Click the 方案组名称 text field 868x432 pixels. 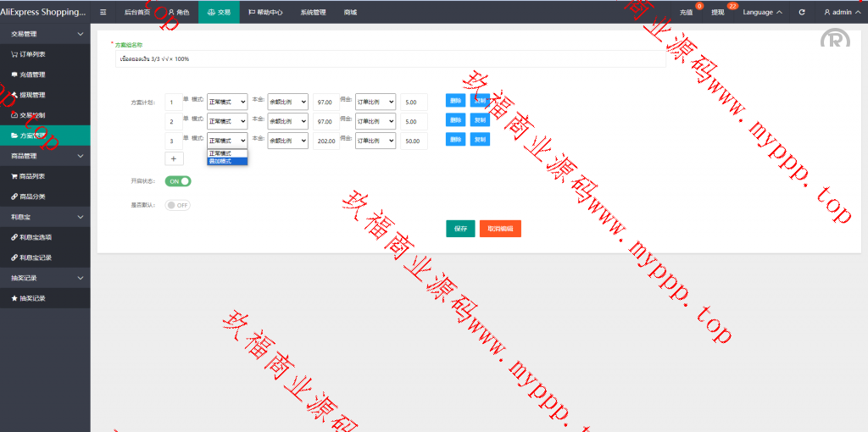pyautogui.click(x=390, y=59)
